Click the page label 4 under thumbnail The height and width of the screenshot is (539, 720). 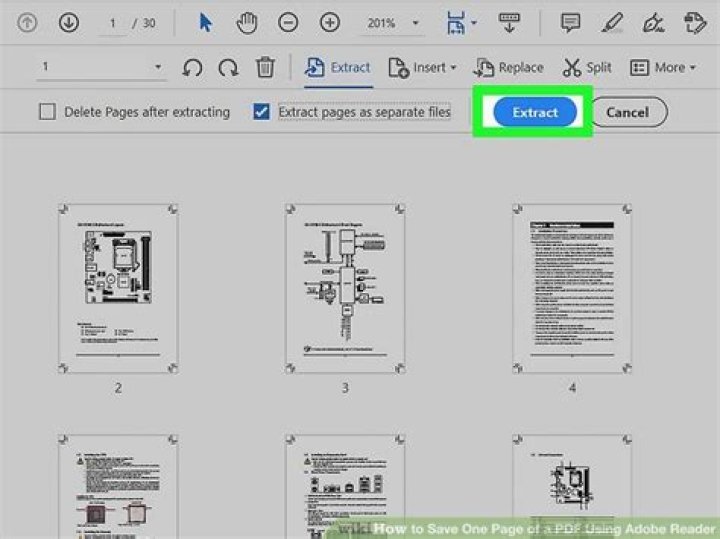pos(573,388)
